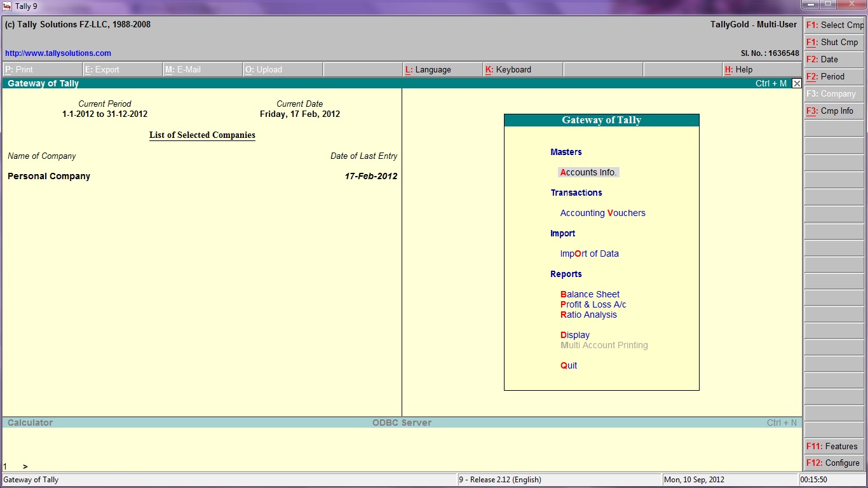The width and height of the screenshot is (868, 488).
Task: Click the Tally 9 title bar icon
Action: (x=7, y=6)
